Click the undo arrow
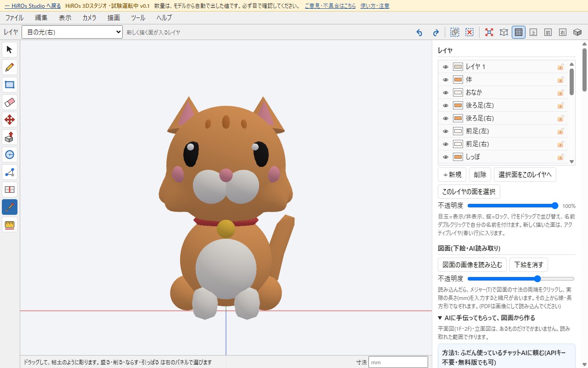 pyautogui.click(x=419, y=32)
